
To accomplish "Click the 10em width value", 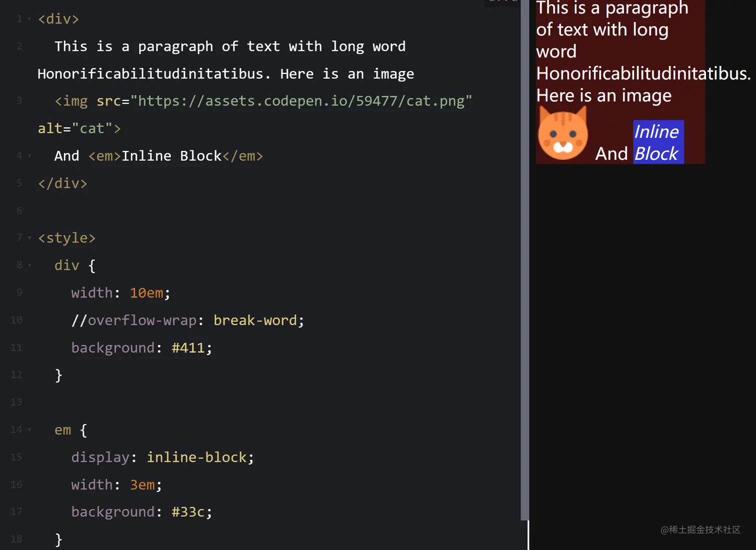I will coord(146,293).
